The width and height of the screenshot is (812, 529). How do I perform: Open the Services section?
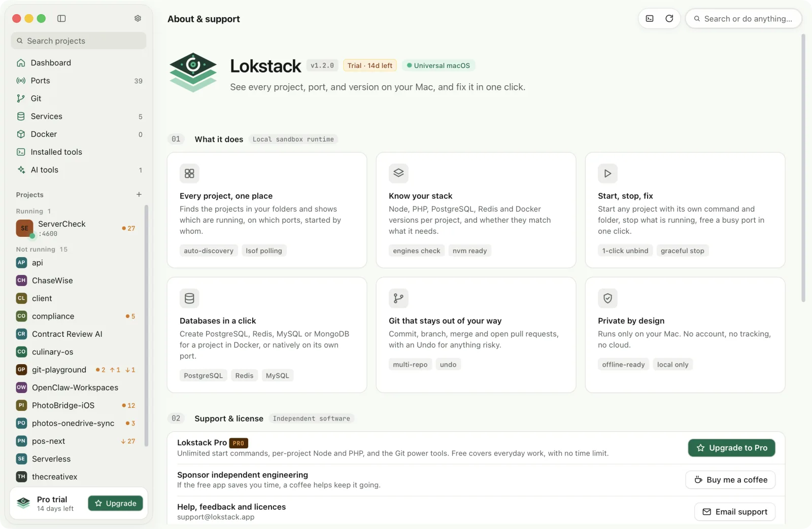click(x=79, y=116)
